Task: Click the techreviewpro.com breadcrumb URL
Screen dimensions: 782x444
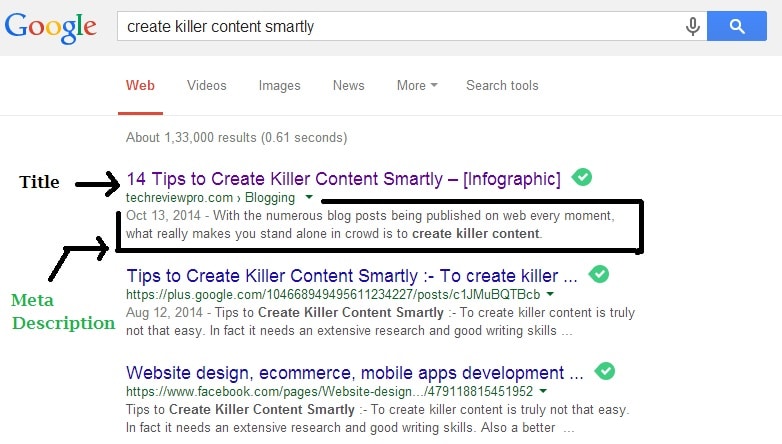Action: (x=210, y=198)
